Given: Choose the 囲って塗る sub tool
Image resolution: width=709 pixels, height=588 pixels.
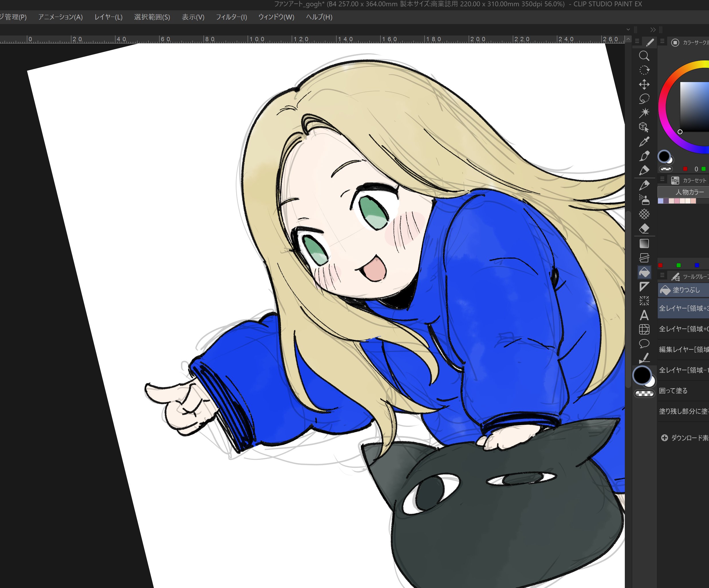Looking at the screenshot, I should [673, 391].
